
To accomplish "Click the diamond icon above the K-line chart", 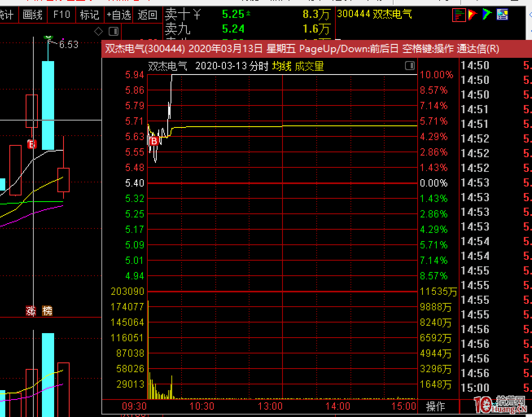I will (99, 31).
